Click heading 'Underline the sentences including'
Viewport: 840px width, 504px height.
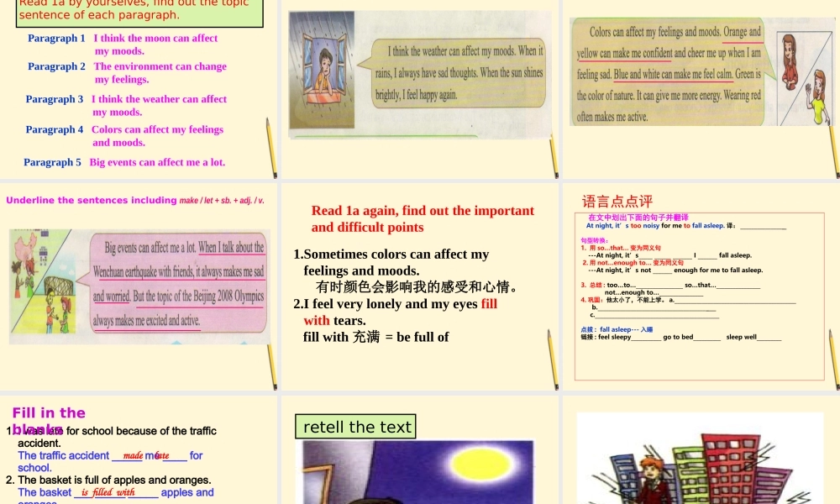click(91, 200)
